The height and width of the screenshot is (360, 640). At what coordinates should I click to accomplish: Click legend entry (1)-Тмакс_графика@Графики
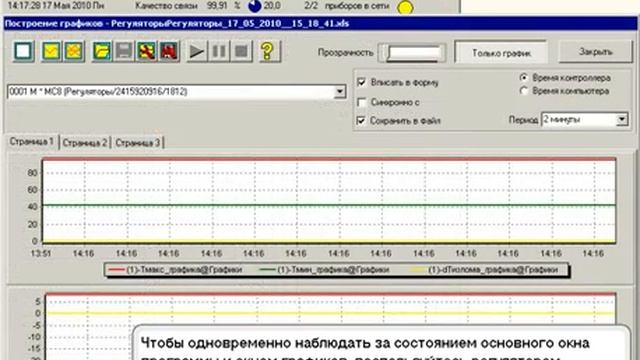click(184, 270)
